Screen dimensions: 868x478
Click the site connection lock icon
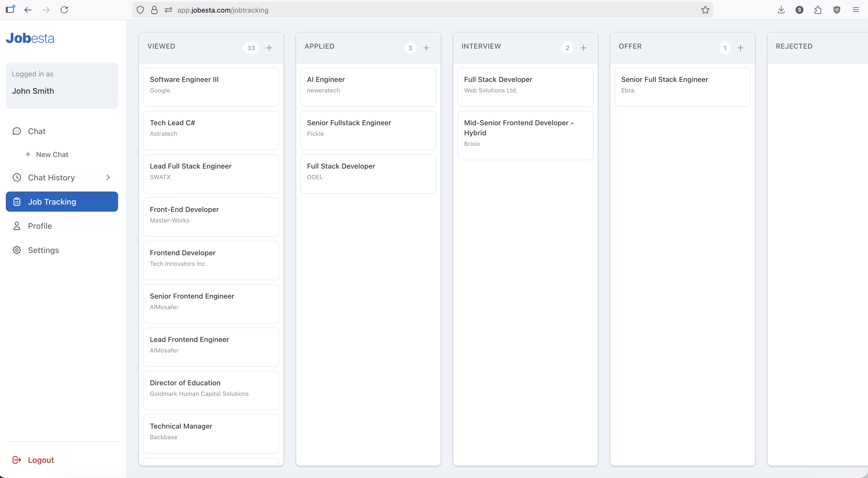tap(155, 10)
